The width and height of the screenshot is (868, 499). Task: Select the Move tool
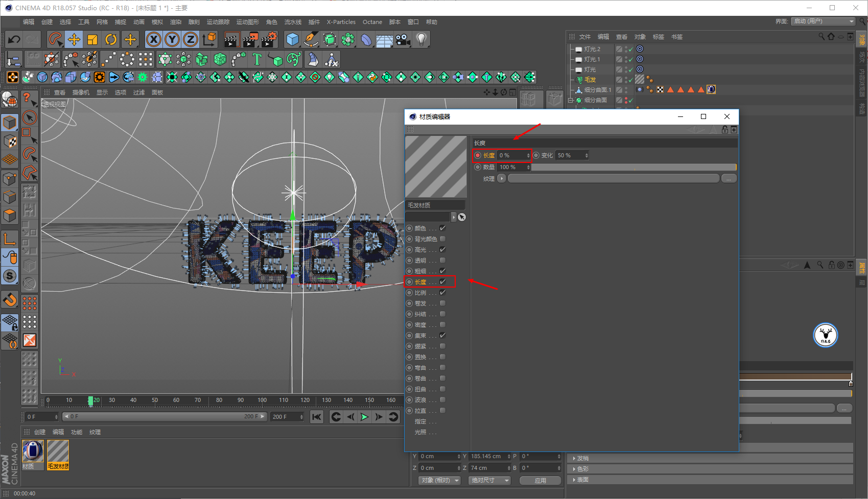(x=74, y=39)
